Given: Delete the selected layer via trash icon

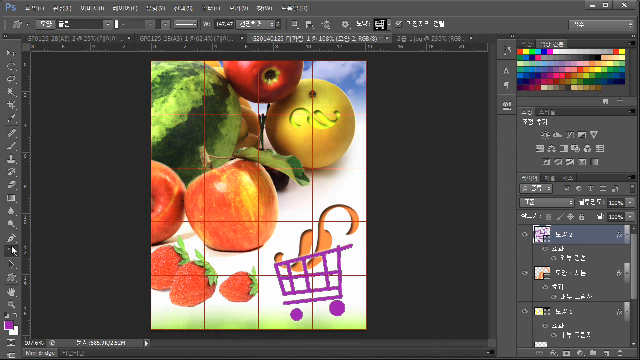Looking at the screenshot, I should tap(620, 353).
